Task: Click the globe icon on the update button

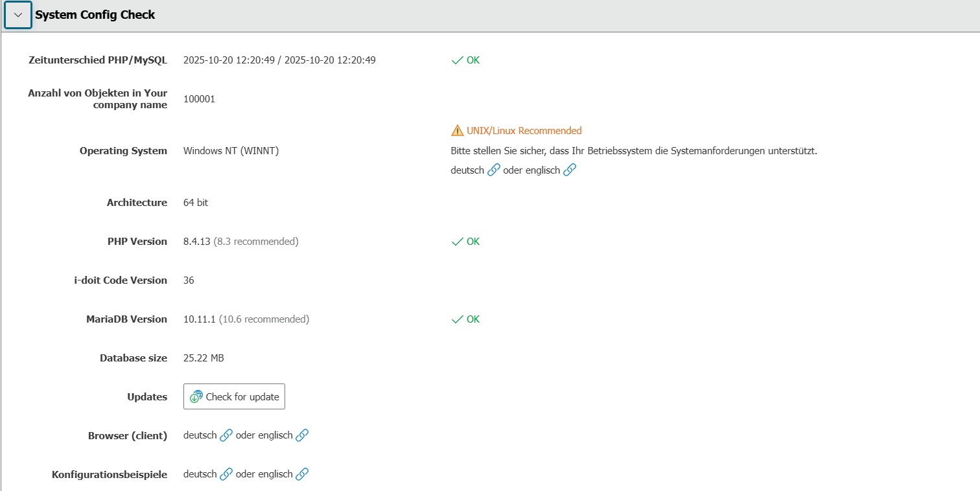Action: (196, 397)
